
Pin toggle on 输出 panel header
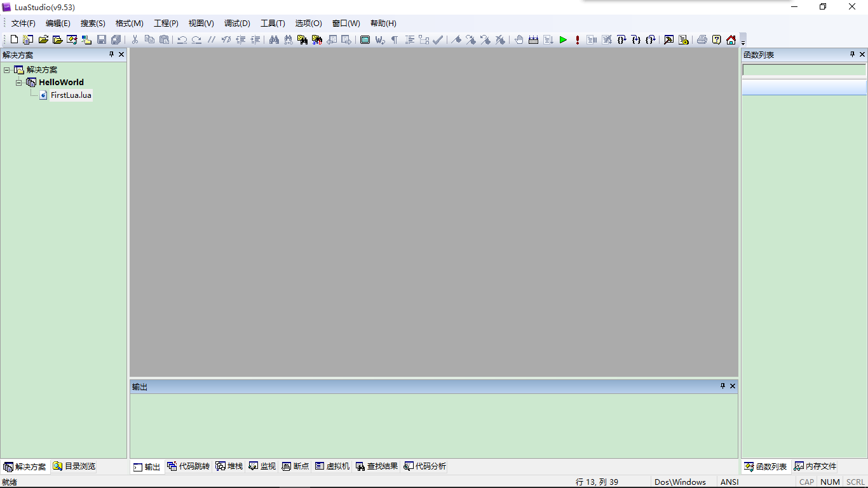click(722, 386)
